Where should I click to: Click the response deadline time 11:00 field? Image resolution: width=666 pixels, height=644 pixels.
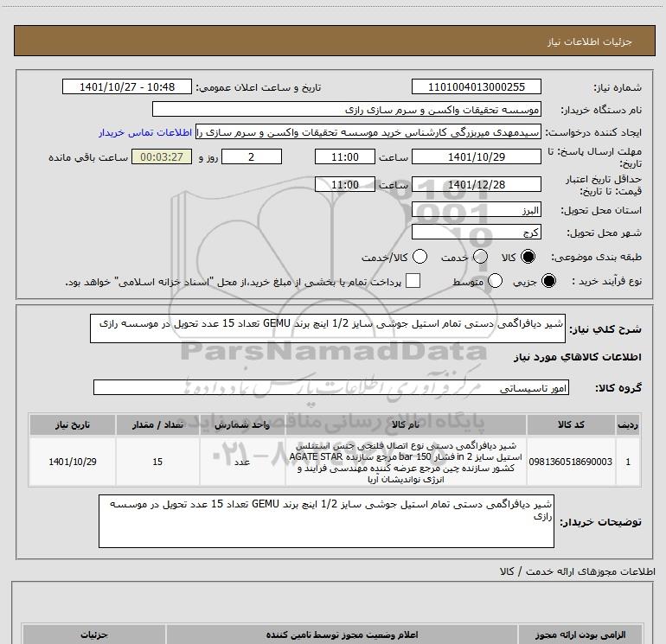click(x=345, y=156)
